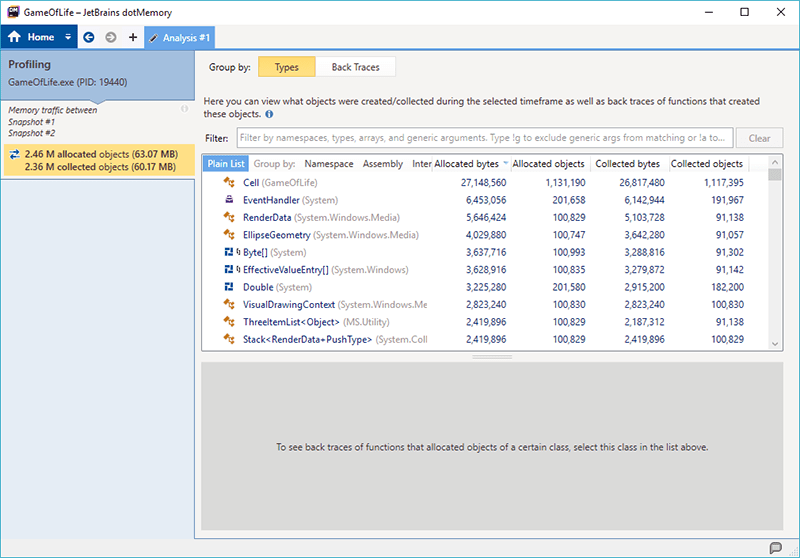Click the memory traffic info icon
This screenshot has height=558, width=800.
(185, 108)
